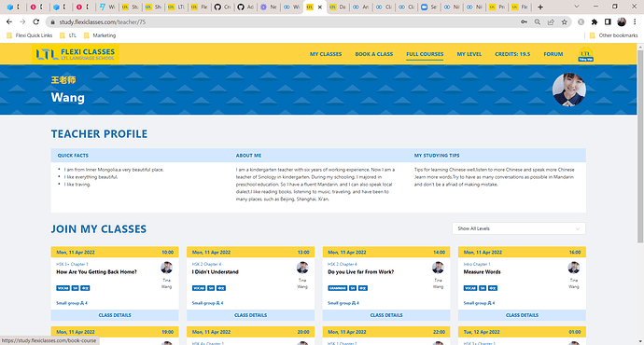Open Class Details for How Are You Getting Back Home?
Image resolution: width=644 pixels, height=345 pixels.
click(115, 315)
